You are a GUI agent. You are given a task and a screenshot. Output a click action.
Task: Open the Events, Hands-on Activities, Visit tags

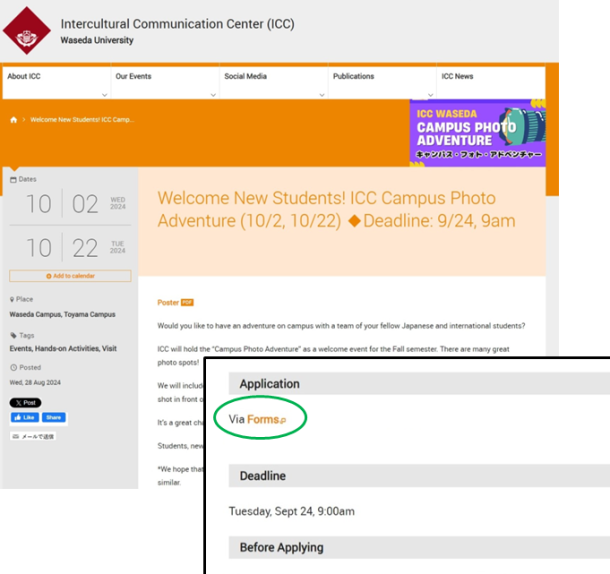(x=63, y=349)
